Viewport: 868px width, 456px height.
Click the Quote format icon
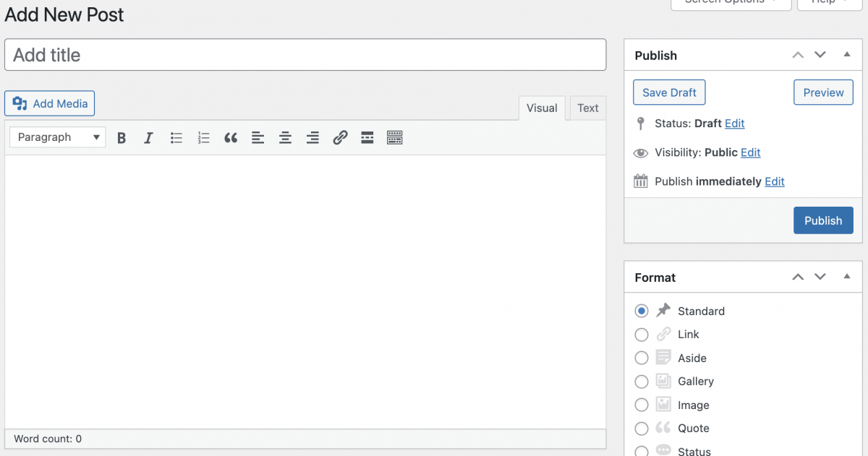[663, 428]
